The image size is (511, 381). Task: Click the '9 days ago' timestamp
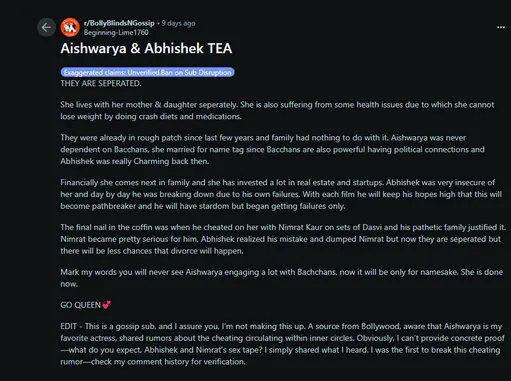[x=178, y=23]
